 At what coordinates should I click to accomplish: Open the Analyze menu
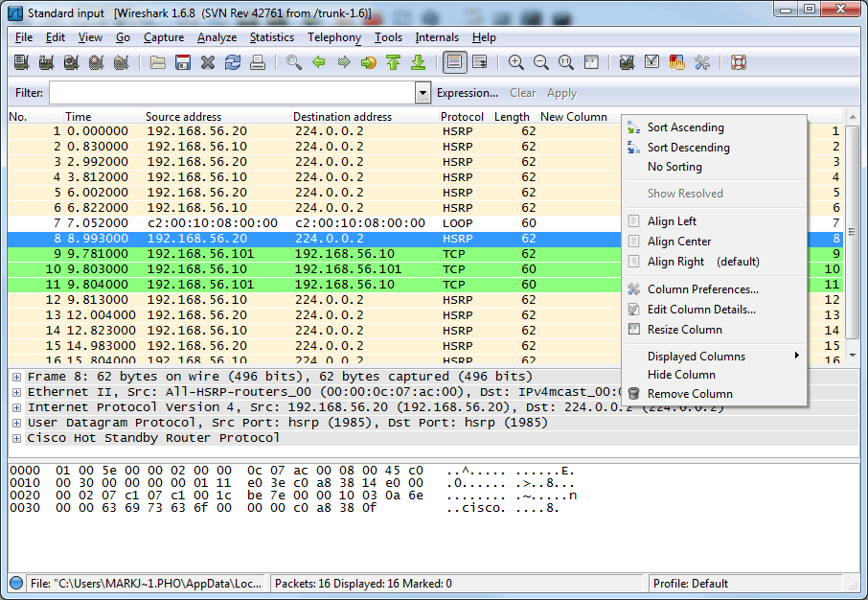pos(217,37)
